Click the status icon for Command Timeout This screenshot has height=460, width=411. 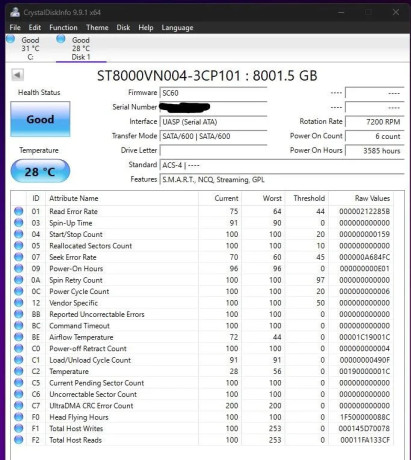click(19, 325)
